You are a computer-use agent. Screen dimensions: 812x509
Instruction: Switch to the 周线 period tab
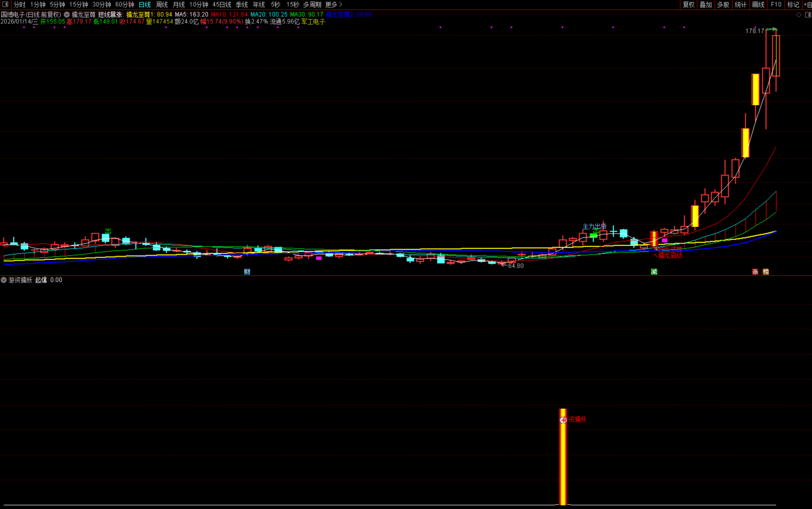[x=161, y=5]
